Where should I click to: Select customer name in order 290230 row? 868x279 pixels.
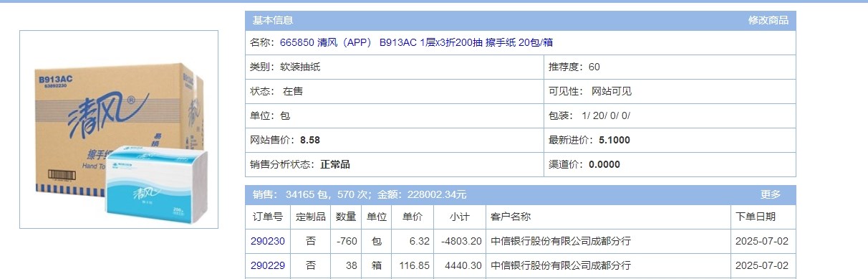coord(561,241)
